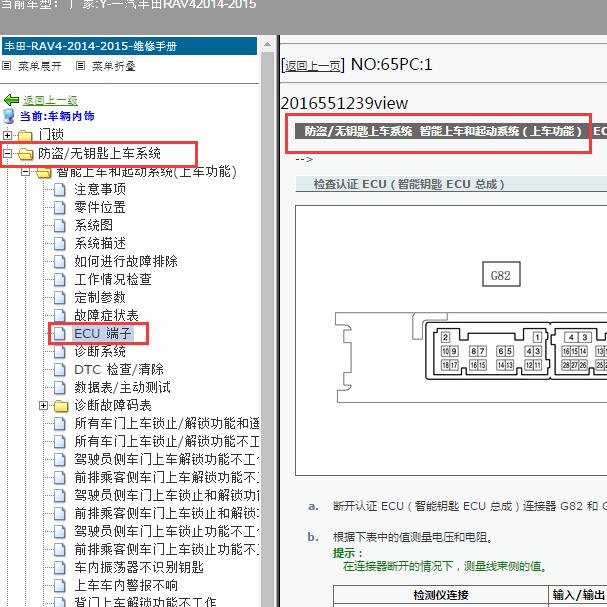Viewport: 607px width, 607px height.
Task: Click the 诊断故障码表 folder icon
Action: [x=61, y=406]
